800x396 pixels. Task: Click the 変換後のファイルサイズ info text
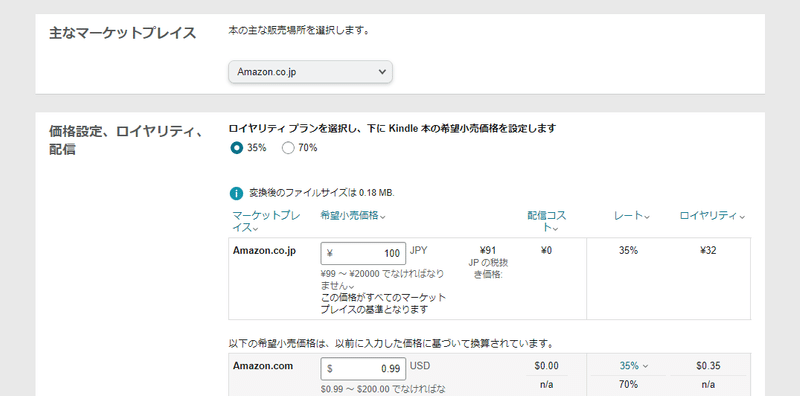click(321, 193)
